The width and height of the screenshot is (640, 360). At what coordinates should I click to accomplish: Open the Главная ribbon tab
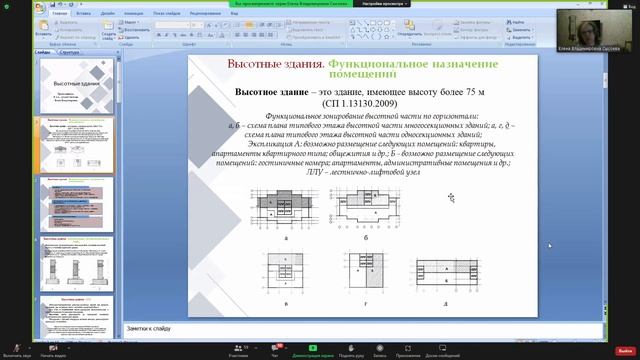coord(60,13)
